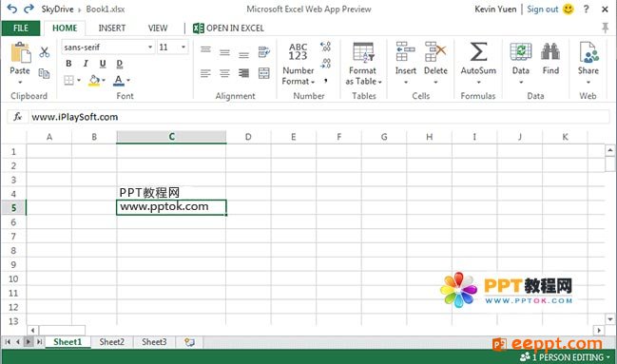
Task: Open the font color dropdown arrow
Action: pos(128,80)
